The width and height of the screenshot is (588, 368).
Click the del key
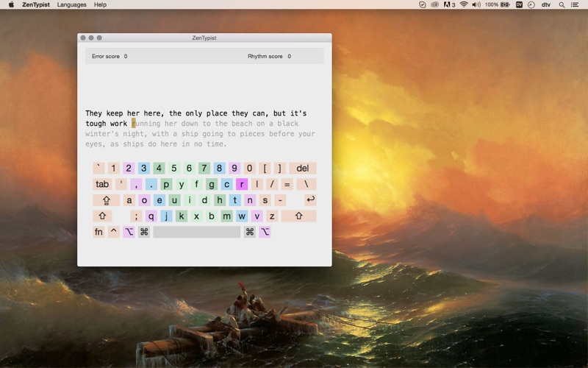[303, 168]
